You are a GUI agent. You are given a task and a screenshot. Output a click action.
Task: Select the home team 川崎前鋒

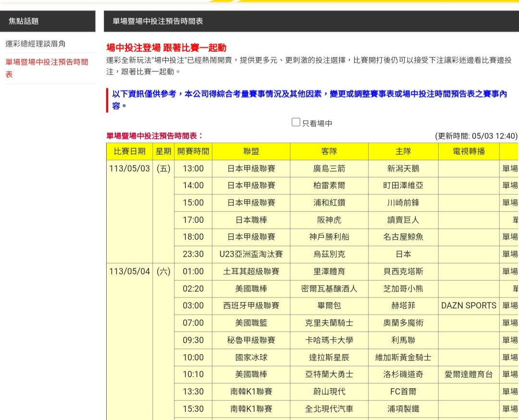403,203
